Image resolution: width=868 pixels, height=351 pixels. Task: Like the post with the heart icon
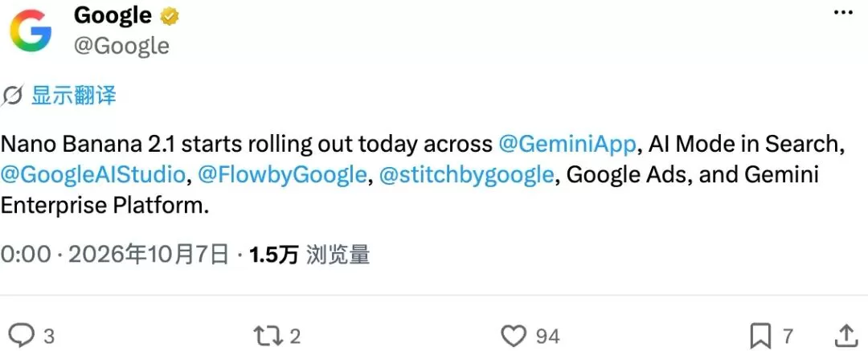[x=513, y=336]
